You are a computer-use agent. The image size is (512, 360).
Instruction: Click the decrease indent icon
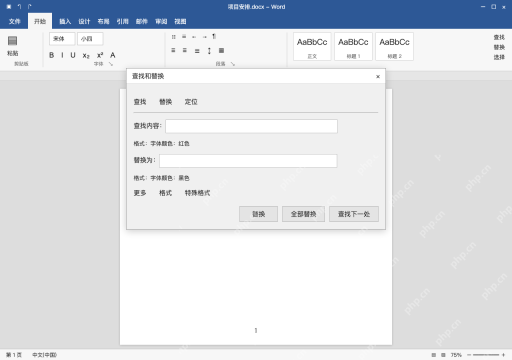tap(194, 37)
